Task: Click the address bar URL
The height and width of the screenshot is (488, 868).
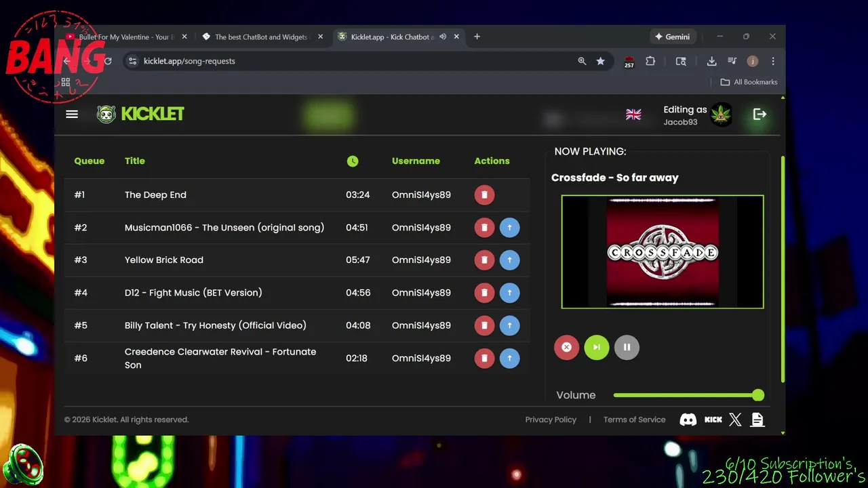Action: coord(189,61)
